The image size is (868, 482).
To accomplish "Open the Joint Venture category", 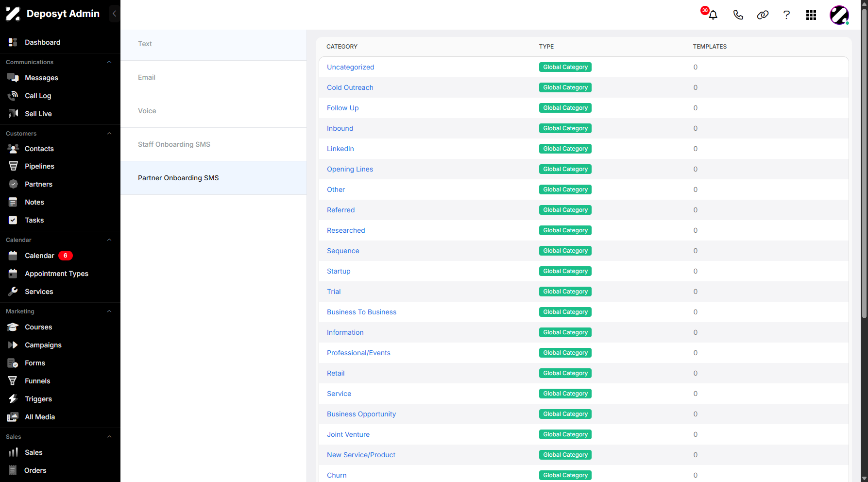I will [348, 434].
